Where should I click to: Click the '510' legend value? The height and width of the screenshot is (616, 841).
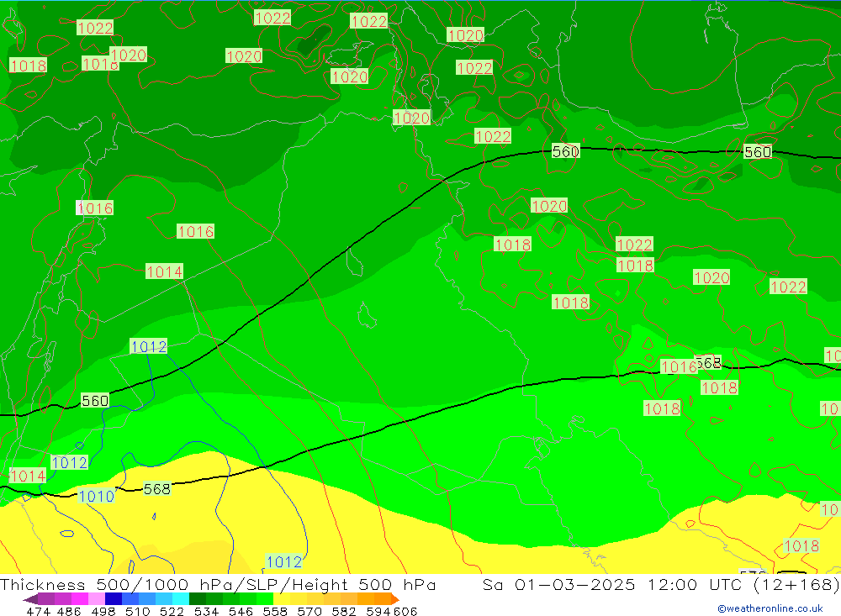pos(137,611)
